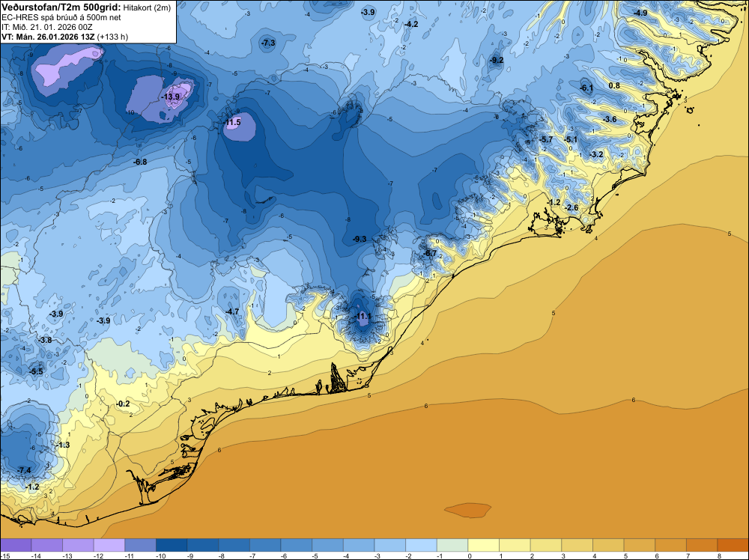Click the dark blue legend swatch labeled -10
749x560 pixels.
click(172, 546)
